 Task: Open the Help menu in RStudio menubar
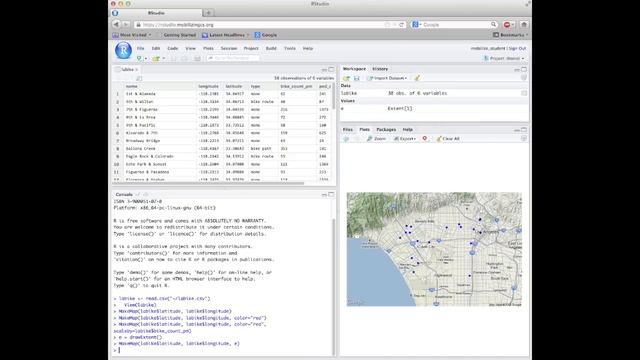click(x=308, y=48)
